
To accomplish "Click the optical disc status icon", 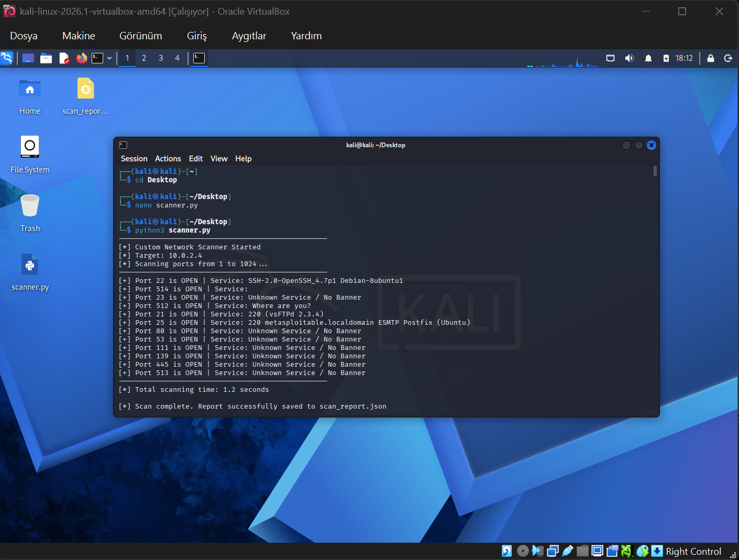I will (x=523, y=551).
